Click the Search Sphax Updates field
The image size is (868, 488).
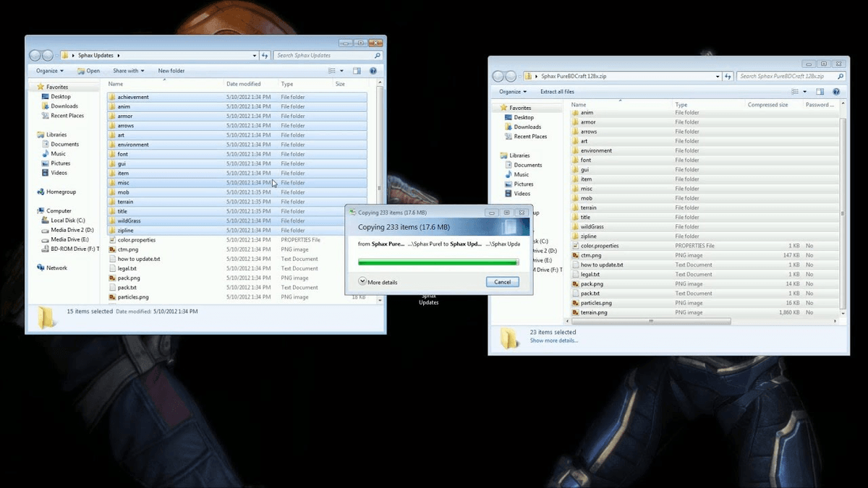pos(324,56)
